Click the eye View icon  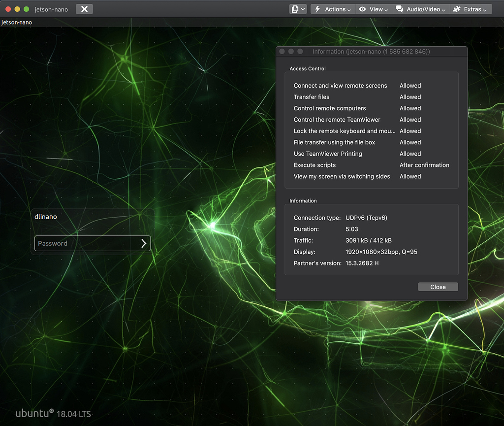click(362, 9)
